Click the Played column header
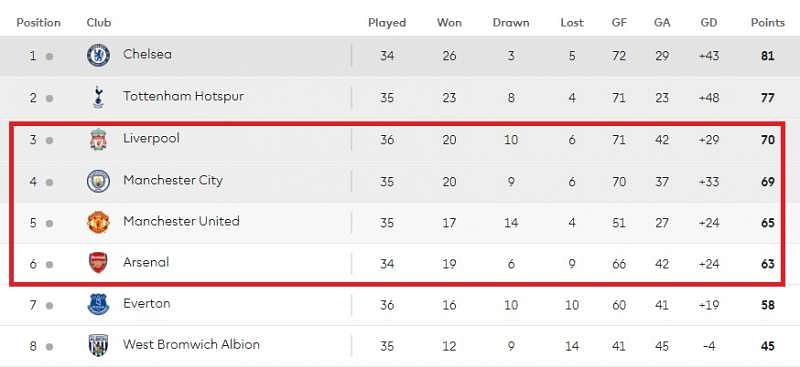Screen dimensions: 800x367 [x=387, y=23]
